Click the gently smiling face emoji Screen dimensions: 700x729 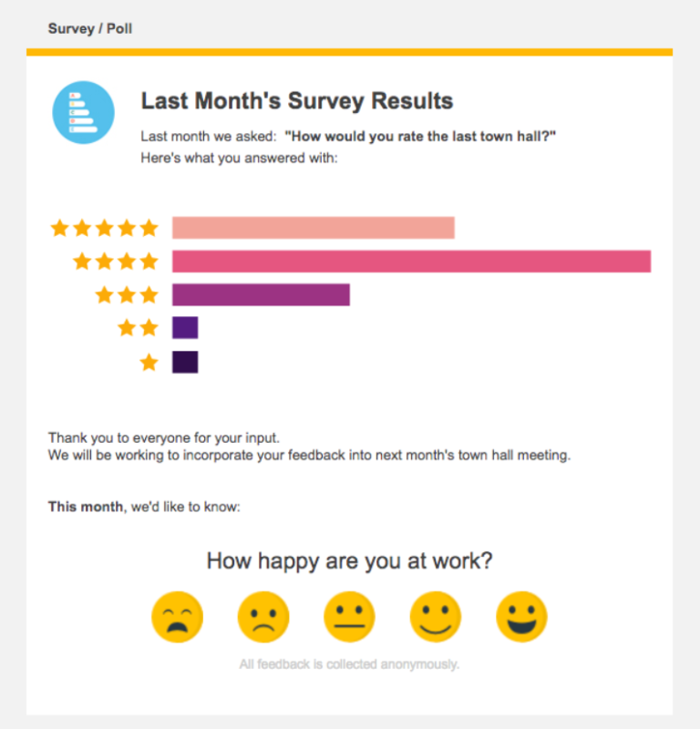pos(435,616)
